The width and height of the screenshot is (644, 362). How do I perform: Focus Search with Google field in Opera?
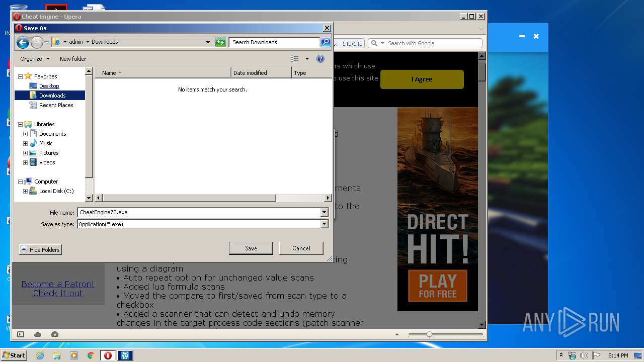(434, 43)
